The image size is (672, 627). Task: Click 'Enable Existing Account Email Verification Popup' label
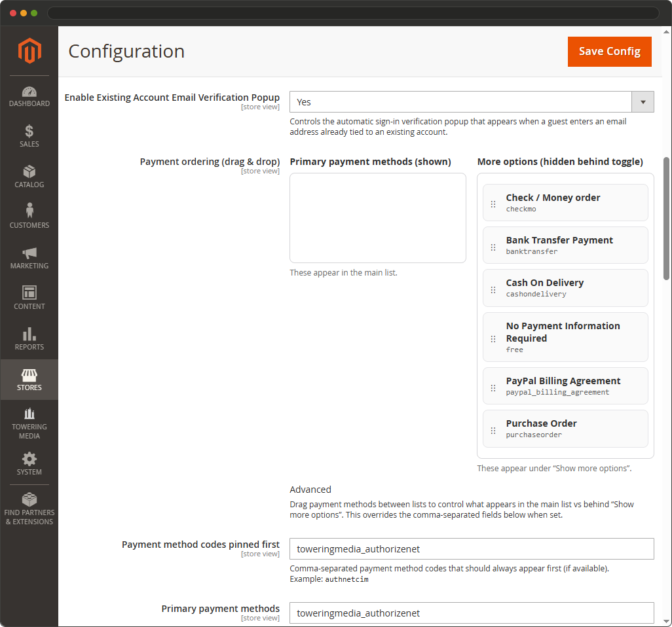click(x=172, y=98)
